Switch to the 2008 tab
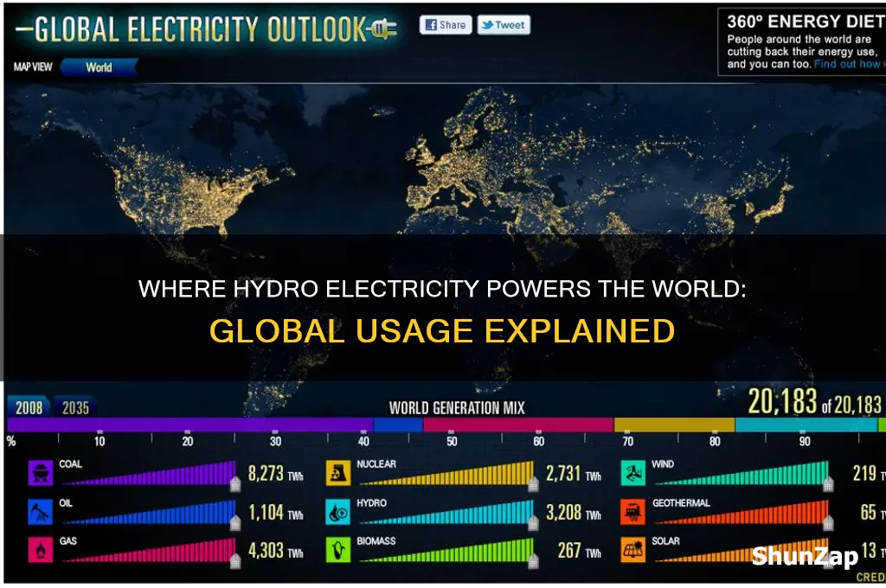The height and width of the screenshot is (588, 886). coord(29,407)
